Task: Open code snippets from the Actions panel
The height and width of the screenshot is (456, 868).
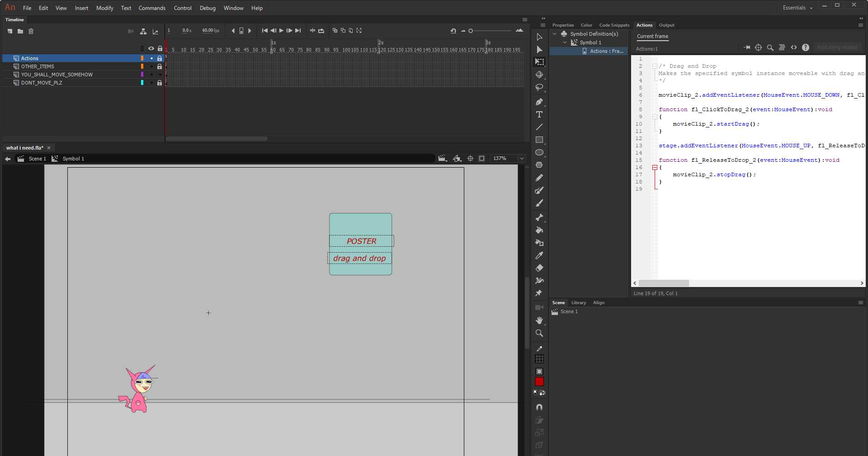Action: [794, 47]
